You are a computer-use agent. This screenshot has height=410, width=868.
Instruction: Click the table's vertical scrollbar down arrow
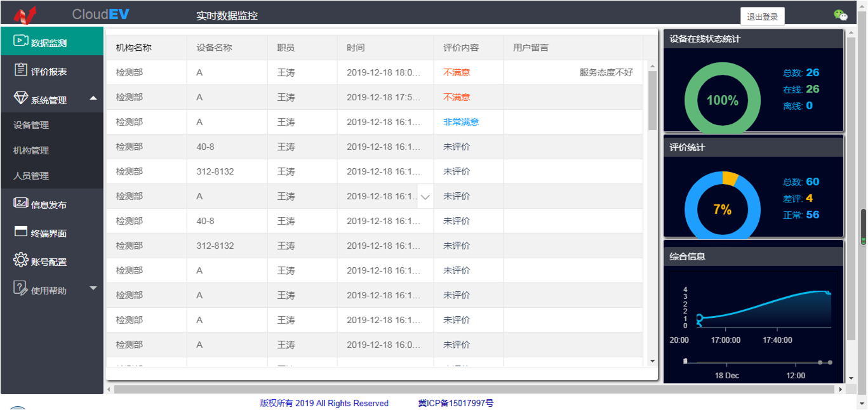[652, 361]
